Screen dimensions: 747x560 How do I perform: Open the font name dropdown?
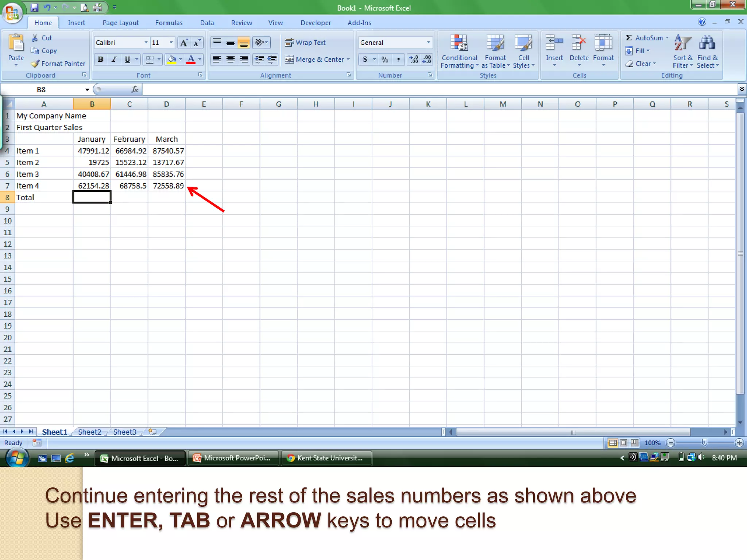tap(146, 43)
